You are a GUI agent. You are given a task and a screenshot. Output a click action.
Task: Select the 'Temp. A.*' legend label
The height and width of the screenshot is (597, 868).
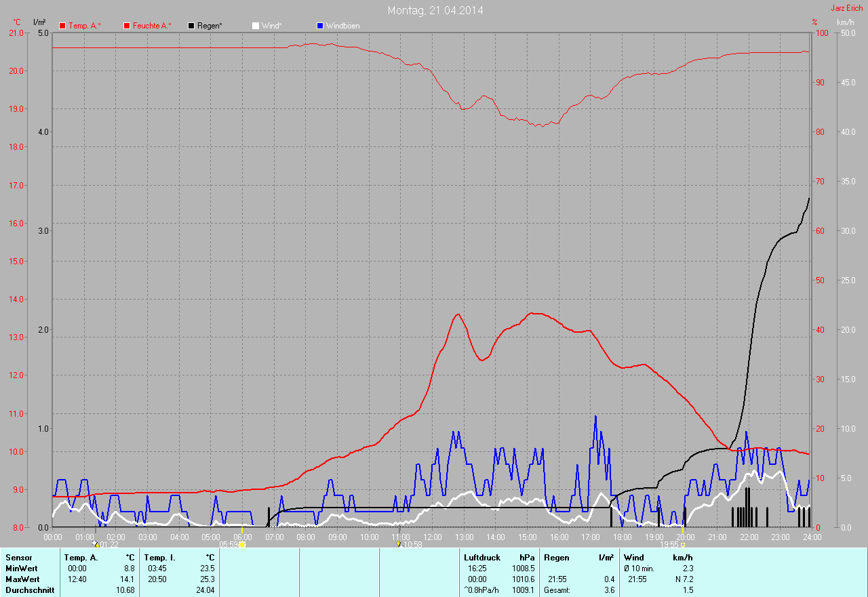pyautogui.click(x=85, y=26)
